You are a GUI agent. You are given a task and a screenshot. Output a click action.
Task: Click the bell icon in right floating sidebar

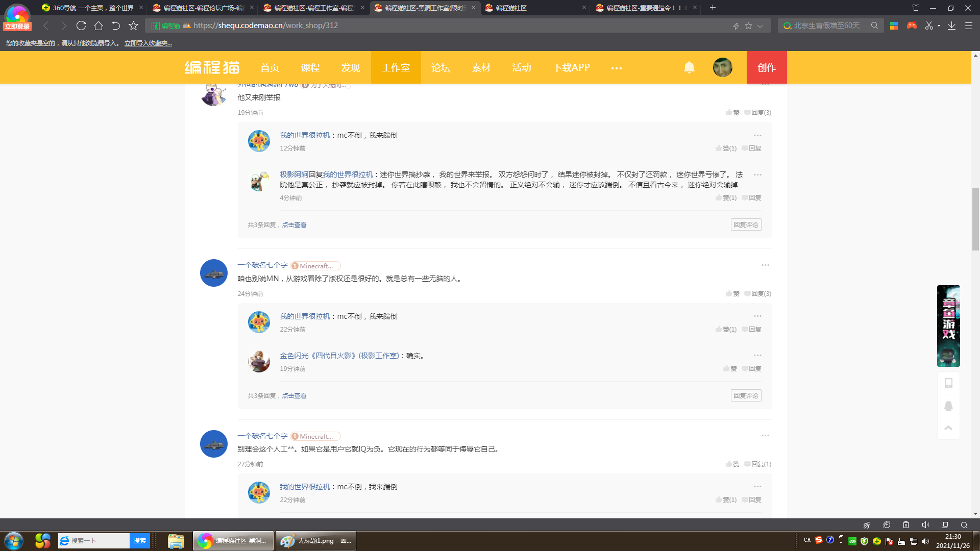948,406
